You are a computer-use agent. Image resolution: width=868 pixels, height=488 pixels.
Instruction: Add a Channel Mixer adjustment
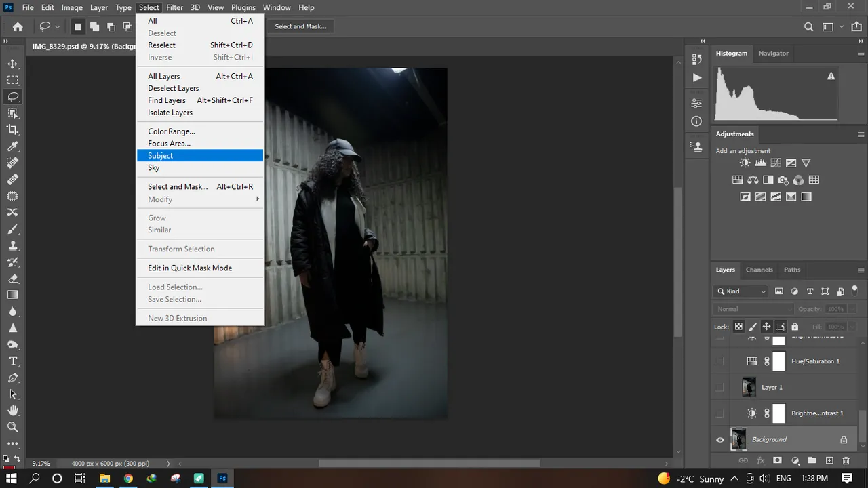tap(798, 180)
